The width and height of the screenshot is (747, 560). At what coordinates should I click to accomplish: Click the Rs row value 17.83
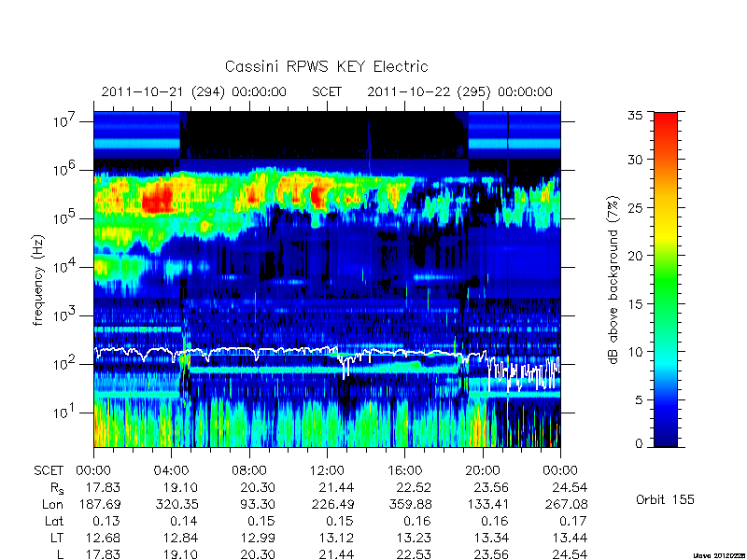(103, 487)
